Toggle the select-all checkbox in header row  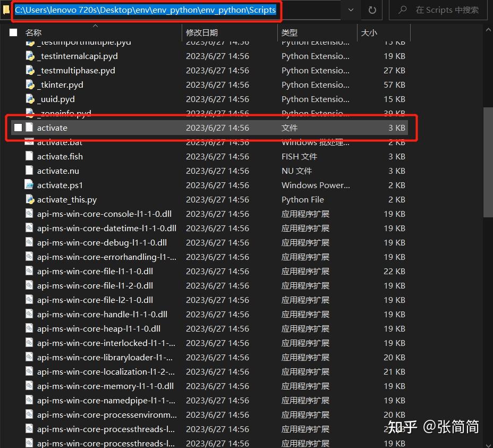coord(13,32)
